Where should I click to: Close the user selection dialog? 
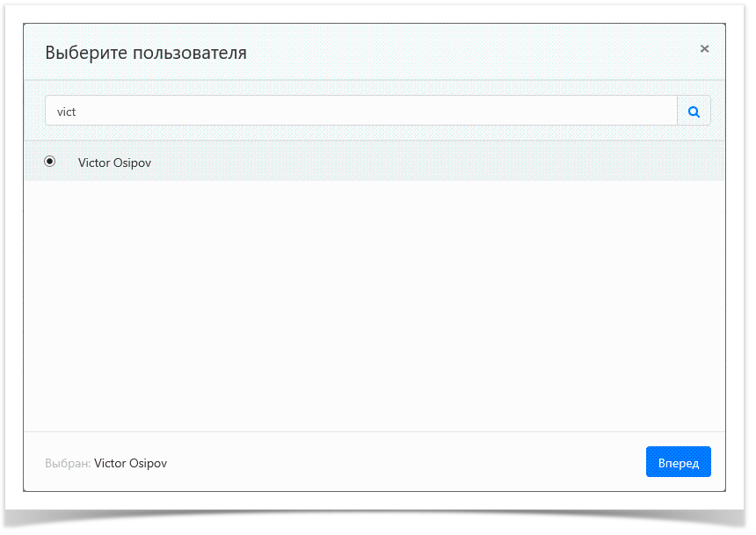pyautogui.click(x=704, y=49)
